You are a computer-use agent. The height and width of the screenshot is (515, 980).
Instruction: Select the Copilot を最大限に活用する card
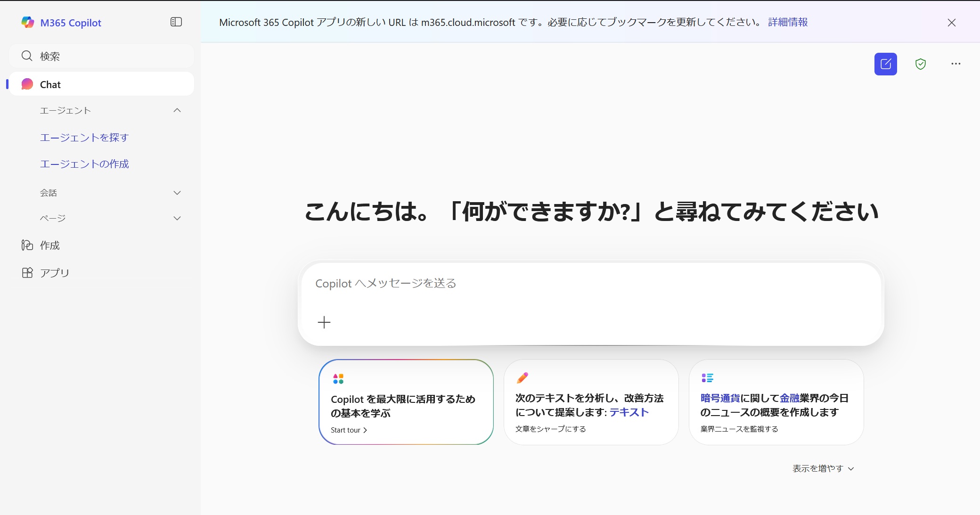point(406,402)
